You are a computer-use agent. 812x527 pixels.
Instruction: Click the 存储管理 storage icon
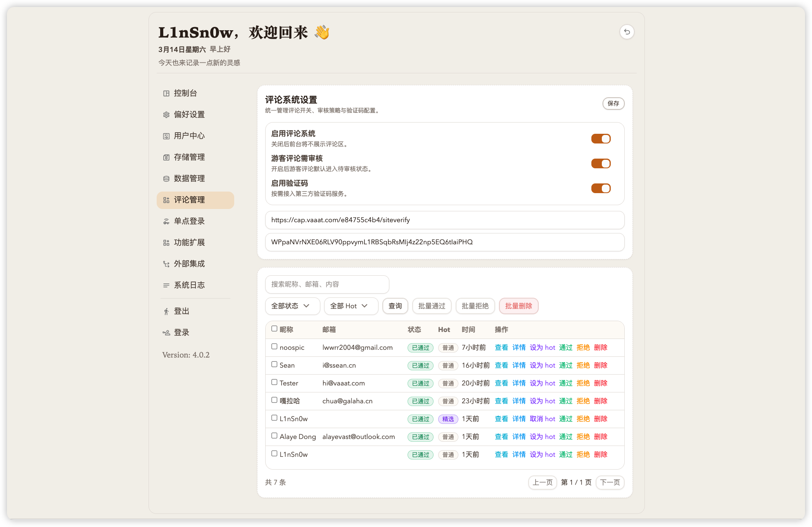[166, 157]
